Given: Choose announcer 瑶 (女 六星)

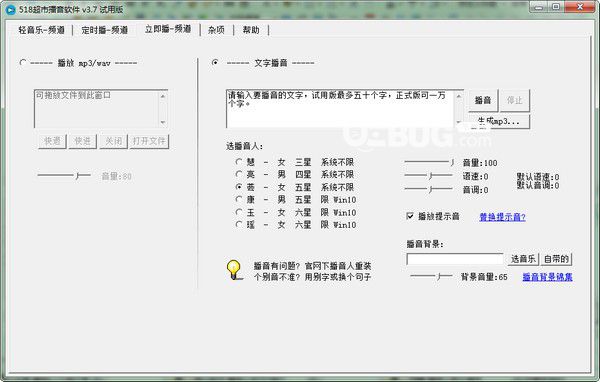Looking at the screenshot, I should point(239,224).
